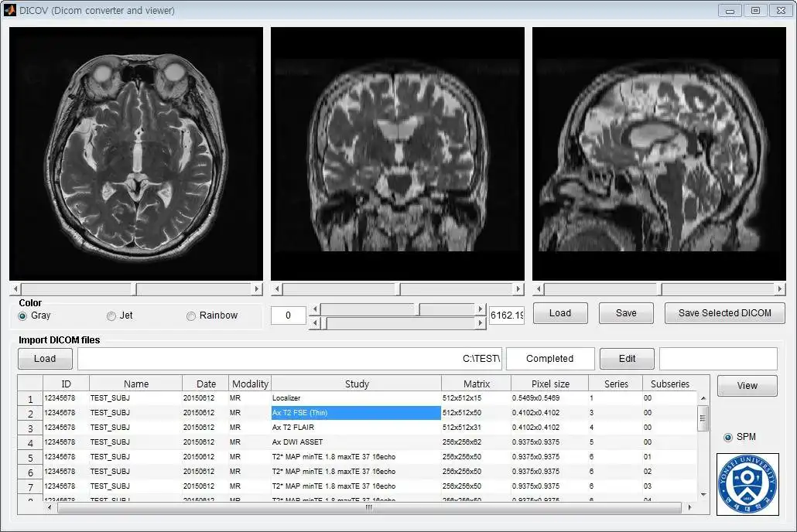The height and width of the screenshot is (532, 797).
Task: Sort by the Study column header
Action: (356, 384)
